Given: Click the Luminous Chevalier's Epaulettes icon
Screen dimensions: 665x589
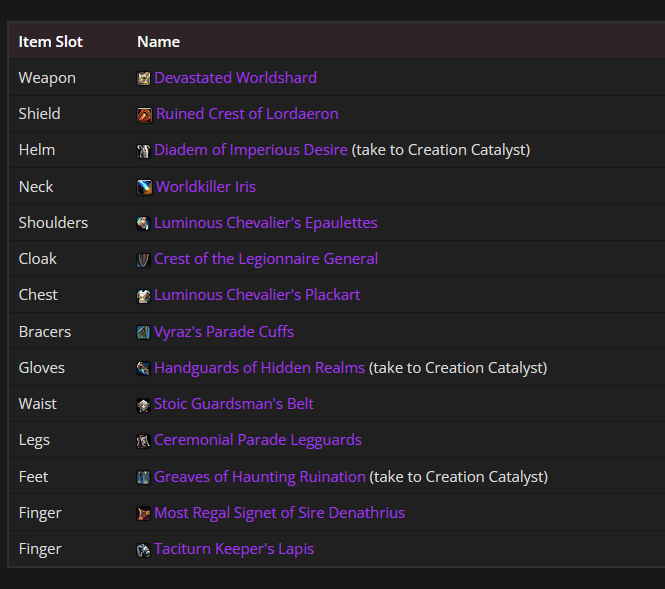Looking at the screenshot, I should pos(143,223).
